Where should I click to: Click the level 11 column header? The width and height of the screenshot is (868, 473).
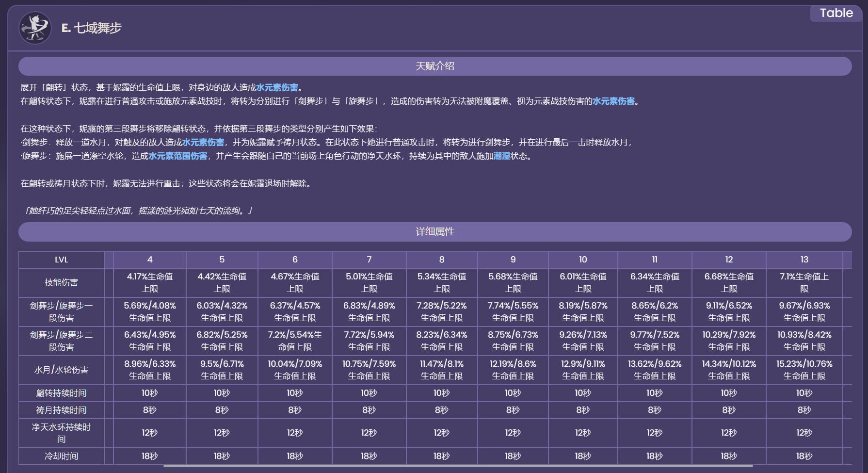655,260
